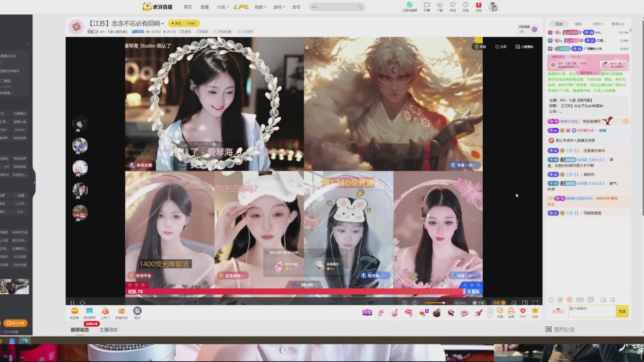The width and height of the screenshot is (644, 362).
Task: Expand the gift list with up chevron
Action: 490,312
